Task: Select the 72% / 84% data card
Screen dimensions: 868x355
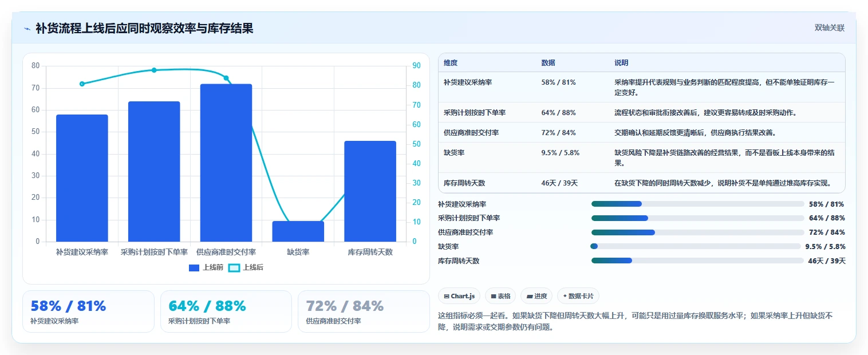Action: click(x=364, y=311)
